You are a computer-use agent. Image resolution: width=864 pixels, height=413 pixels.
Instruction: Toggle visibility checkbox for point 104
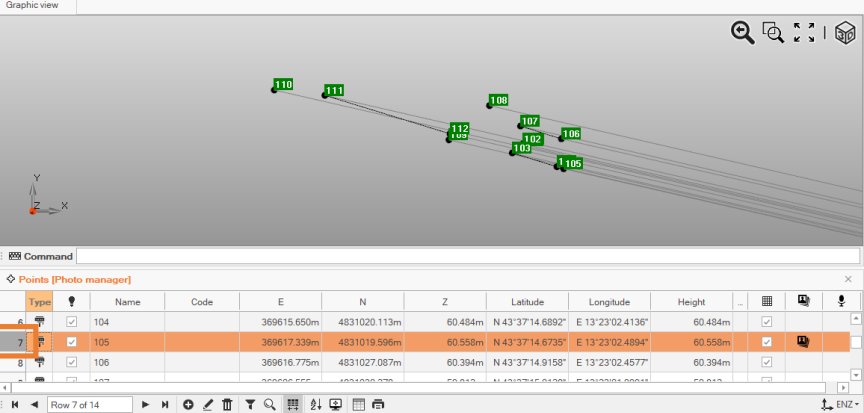click(x=71, y=322)
